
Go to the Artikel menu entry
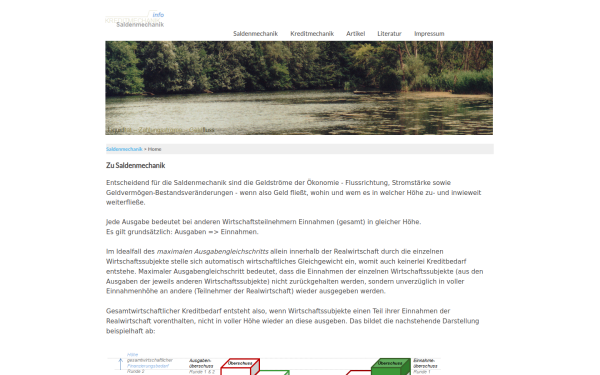355,34
